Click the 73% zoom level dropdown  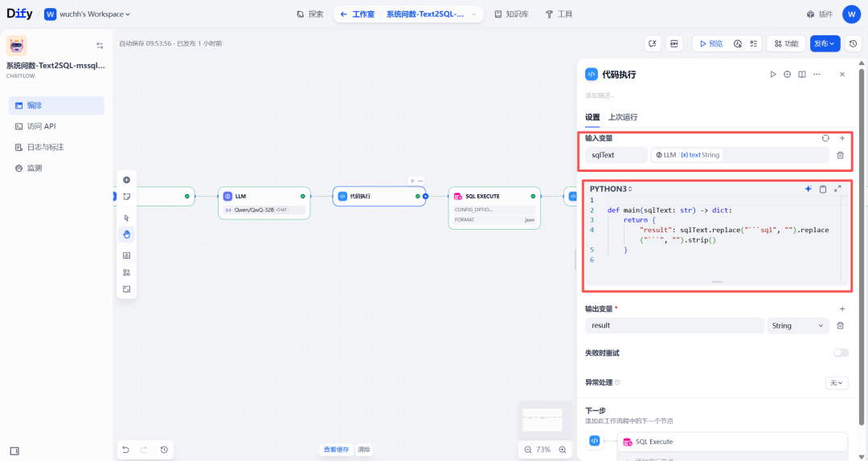point(545,450)
